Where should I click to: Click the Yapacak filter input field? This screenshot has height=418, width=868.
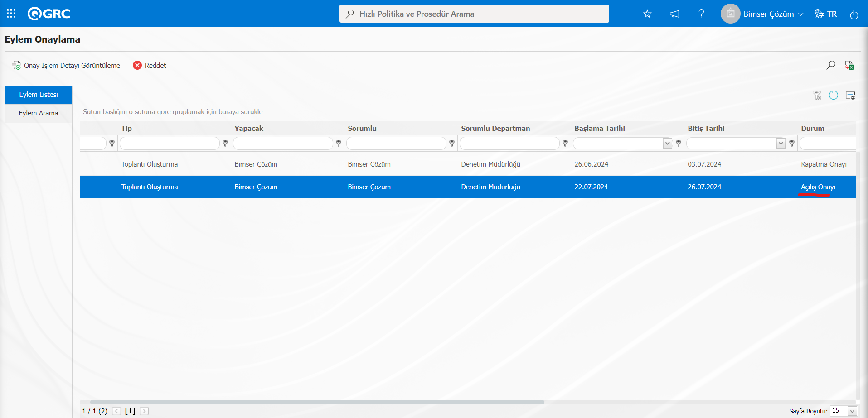tap(283, 144)
